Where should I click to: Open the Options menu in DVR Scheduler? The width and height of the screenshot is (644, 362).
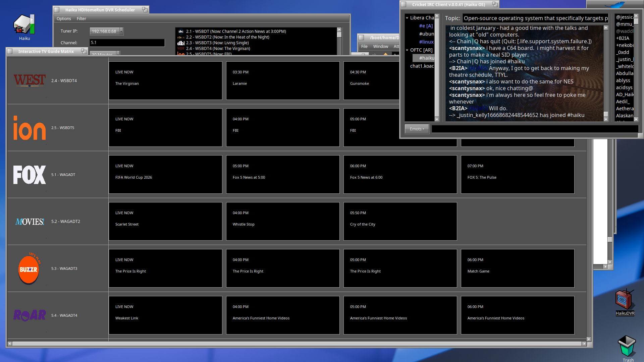click(64, 19)
